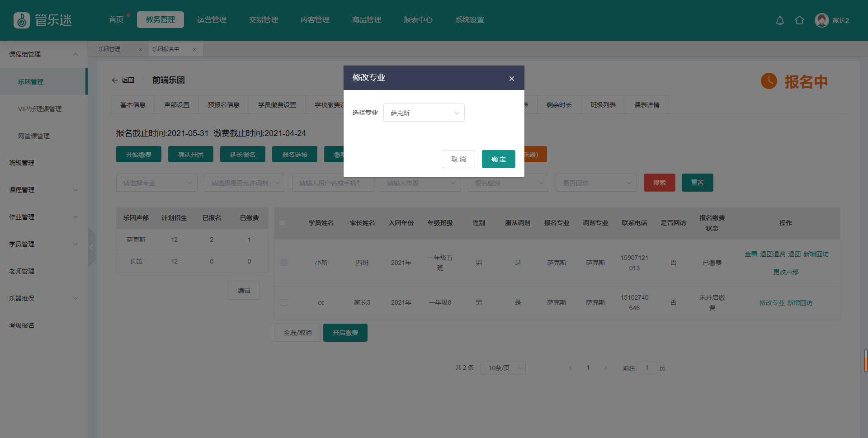Viewport: 868px width, 438px height.
Task: Open the 运营管理 top menu
Action: point(212,20)
